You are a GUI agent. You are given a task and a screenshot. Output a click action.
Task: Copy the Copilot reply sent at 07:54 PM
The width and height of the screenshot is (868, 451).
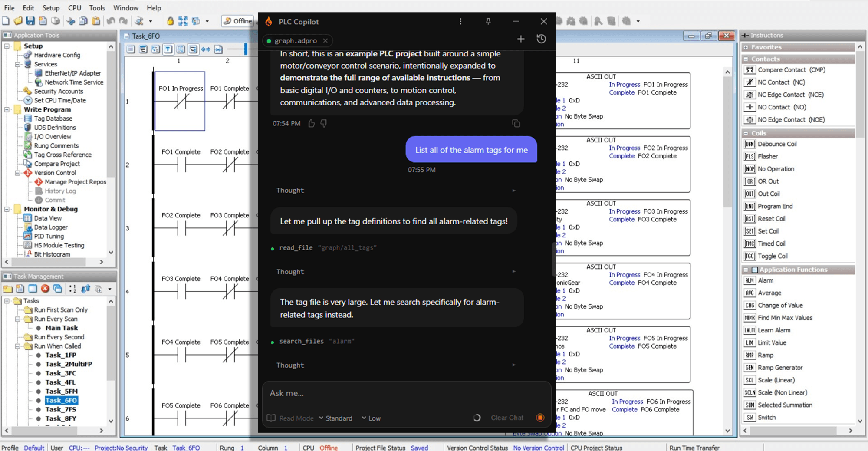coord(516,124)
